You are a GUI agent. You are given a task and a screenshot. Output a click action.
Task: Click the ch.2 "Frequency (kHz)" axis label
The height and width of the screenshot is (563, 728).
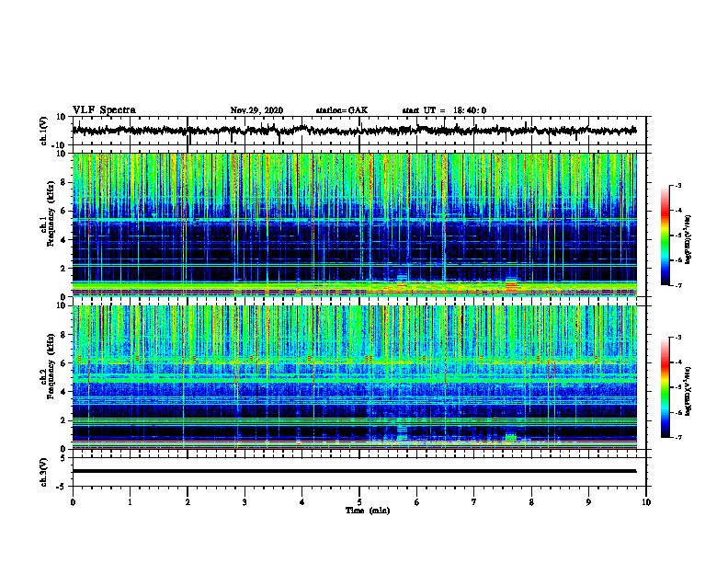pyautogui.click(x=51, y=366)
